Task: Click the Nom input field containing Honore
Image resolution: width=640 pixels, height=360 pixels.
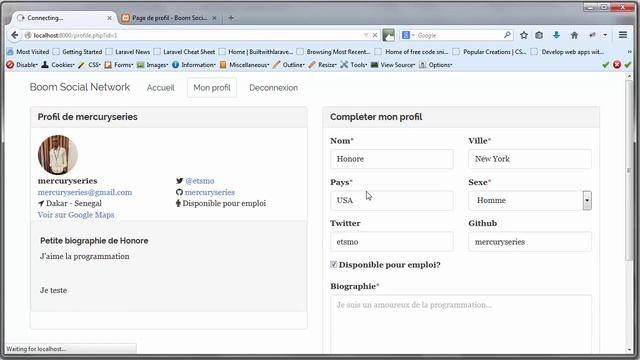Action: coord(392,159)
